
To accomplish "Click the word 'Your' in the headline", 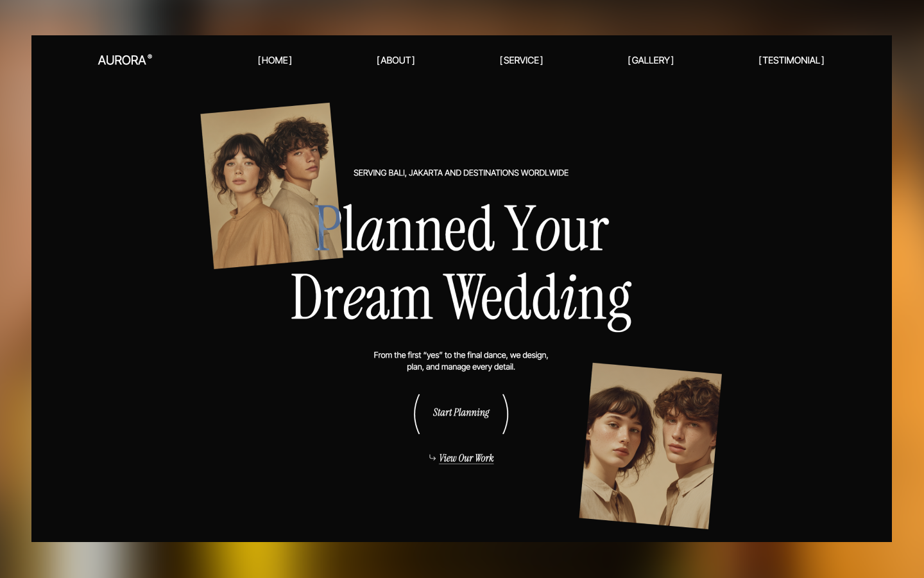I will pos(556,229).
